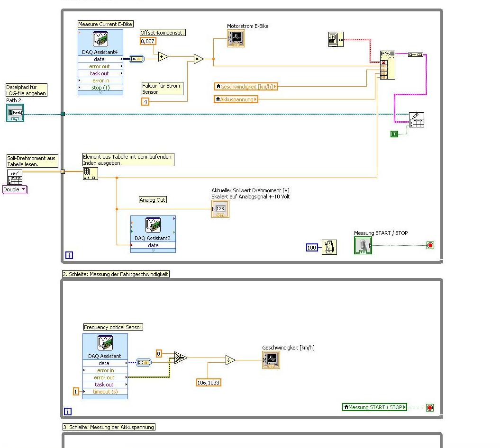
Task: Click the add function node after Offset-Kompensat.
Action: (x=163, y=57)
